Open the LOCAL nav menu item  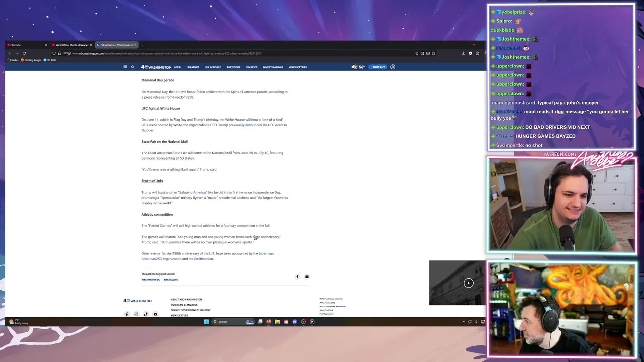[x=178, y=67]
